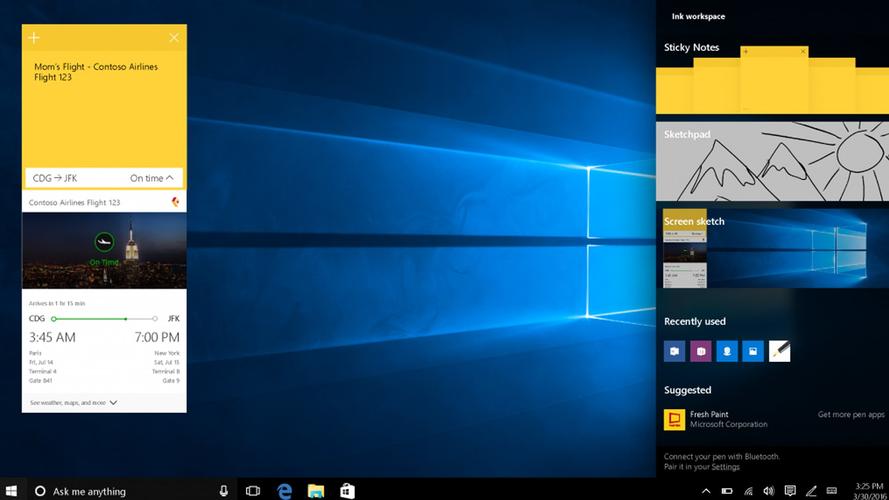Open the purple recently used app
Viewport: 889px width, 500px height.
[x=700, y=351]
